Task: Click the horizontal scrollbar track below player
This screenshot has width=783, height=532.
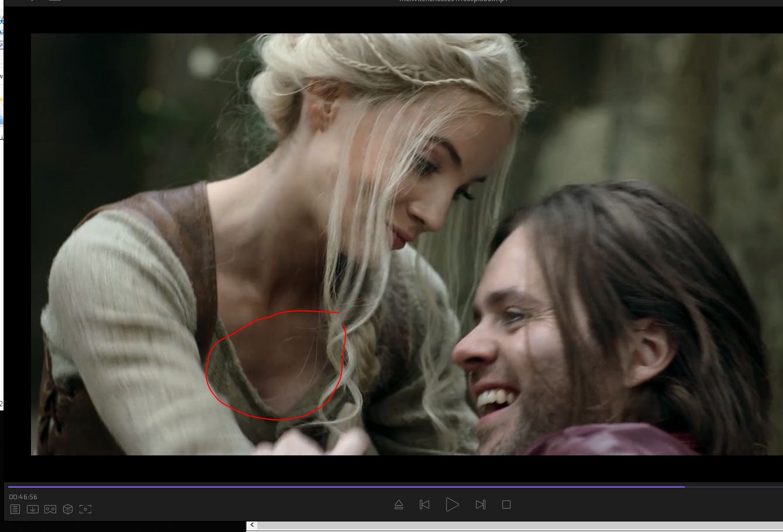Action: [x=515, y=526]
